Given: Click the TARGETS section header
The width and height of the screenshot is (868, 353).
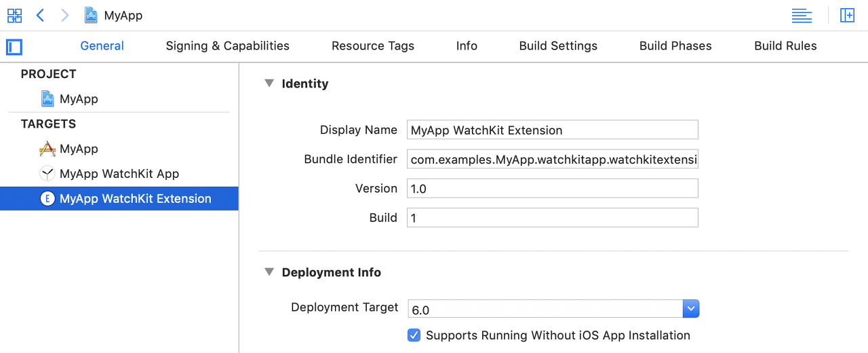Looking at the screenshot, I should point(48,124).
